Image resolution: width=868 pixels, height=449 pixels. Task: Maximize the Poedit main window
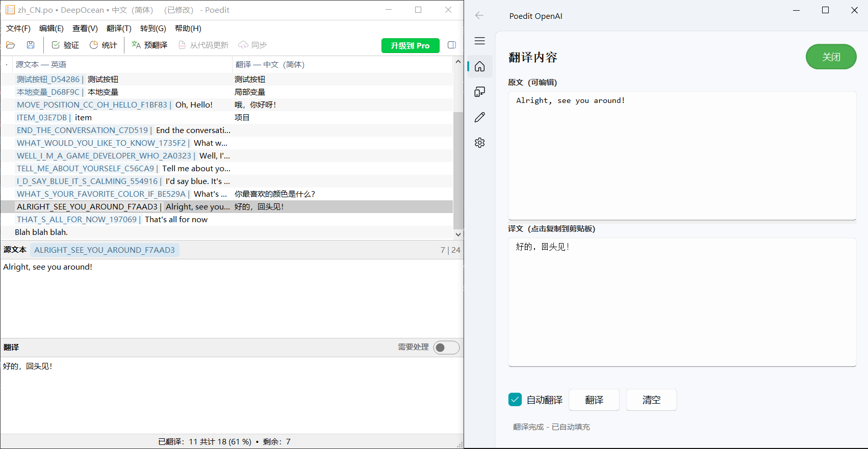pyautogui.click(x=418, y=10)
